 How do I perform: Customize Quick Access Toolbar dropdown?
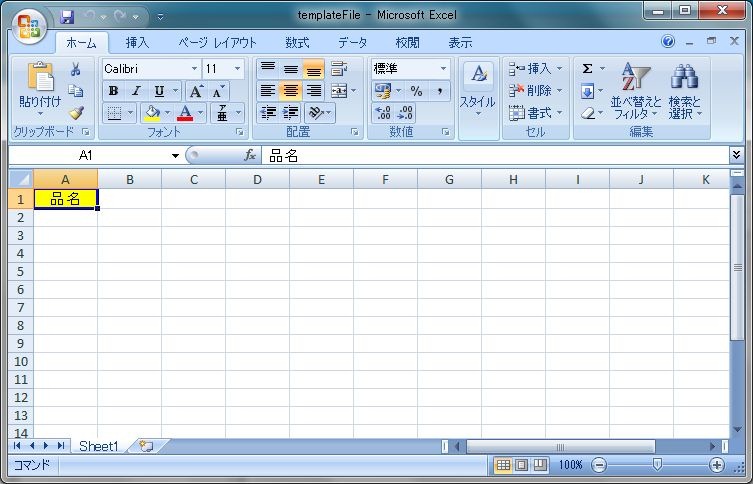160,17
